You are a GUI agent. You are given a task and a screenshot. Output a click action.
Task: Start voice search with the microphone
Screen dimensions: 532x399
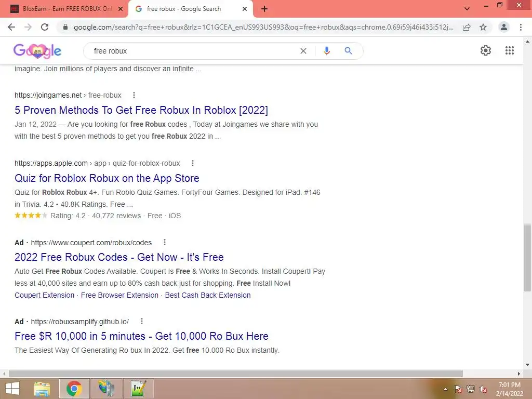coord(327,51)
